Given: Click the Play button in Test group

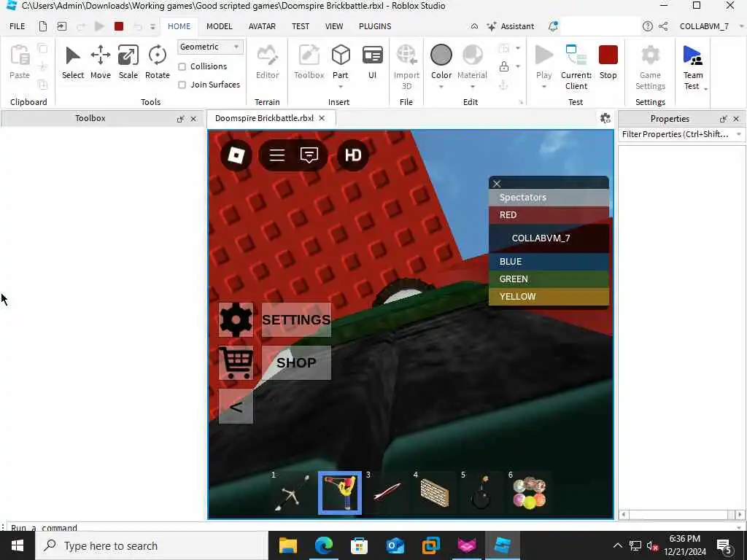Looking at the screenshot, I should click(543, 62).
